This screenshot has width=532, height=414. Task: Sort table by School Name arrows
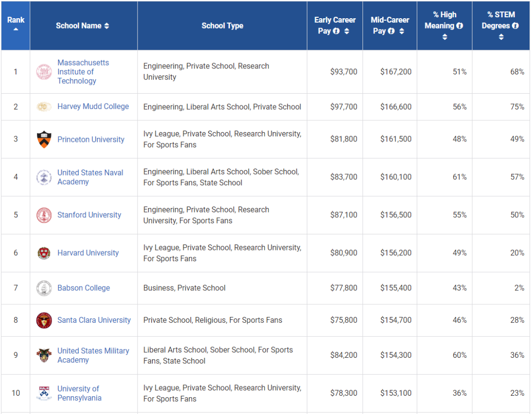(107, 26)
